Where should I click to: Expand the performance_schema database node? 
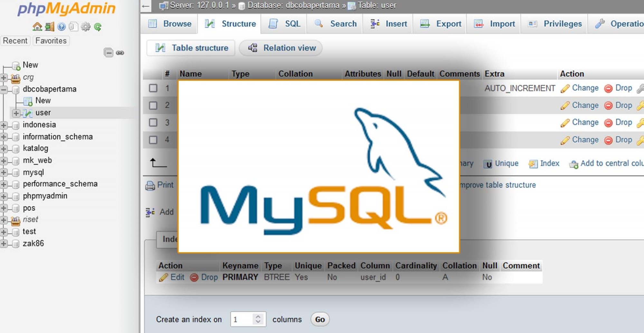[x=4, y=185]
